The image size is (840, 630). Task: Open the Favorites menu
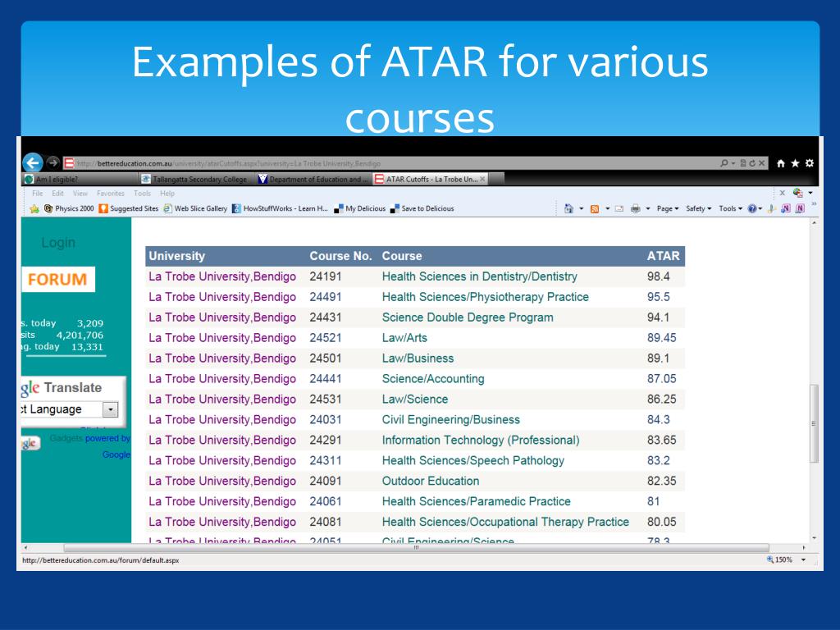click(111, 194)
